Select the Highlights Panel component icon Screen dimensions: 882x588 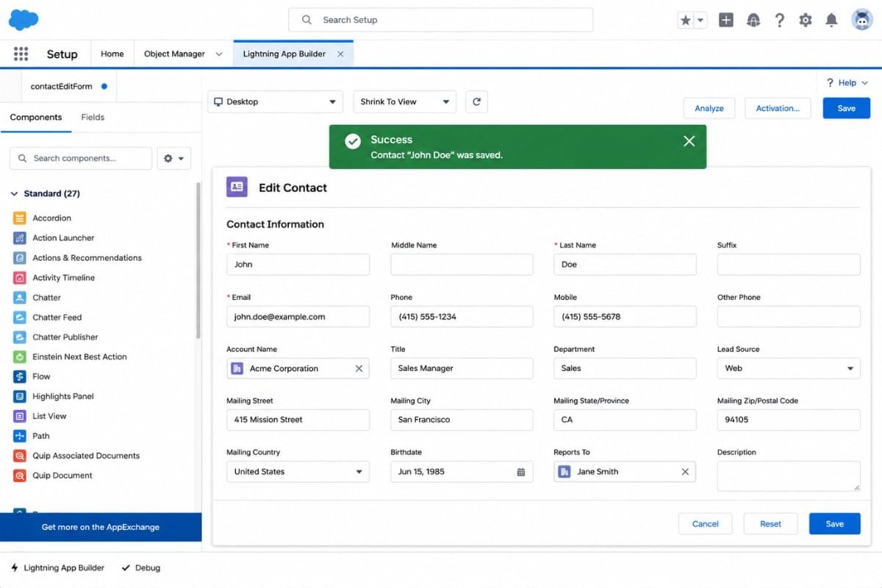point(20,396)
